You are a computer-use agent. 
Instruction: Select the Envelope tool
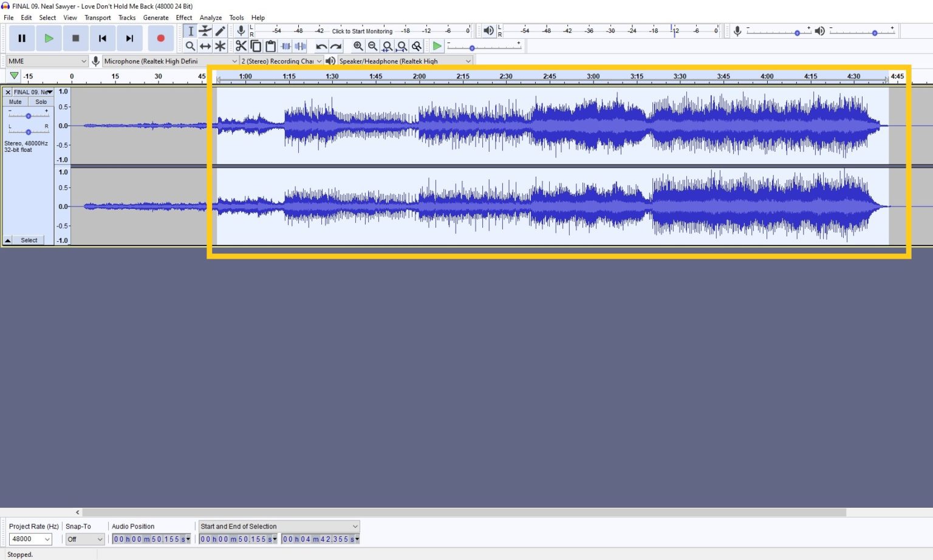205,30
